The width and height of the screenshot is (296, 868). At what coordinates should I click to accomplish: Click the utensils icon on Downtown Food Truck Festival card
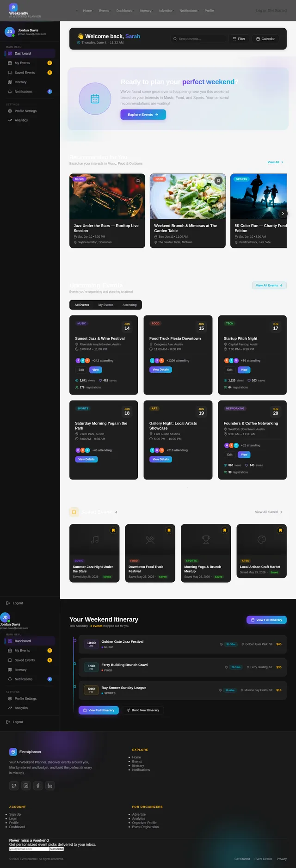tap(150, 539)
